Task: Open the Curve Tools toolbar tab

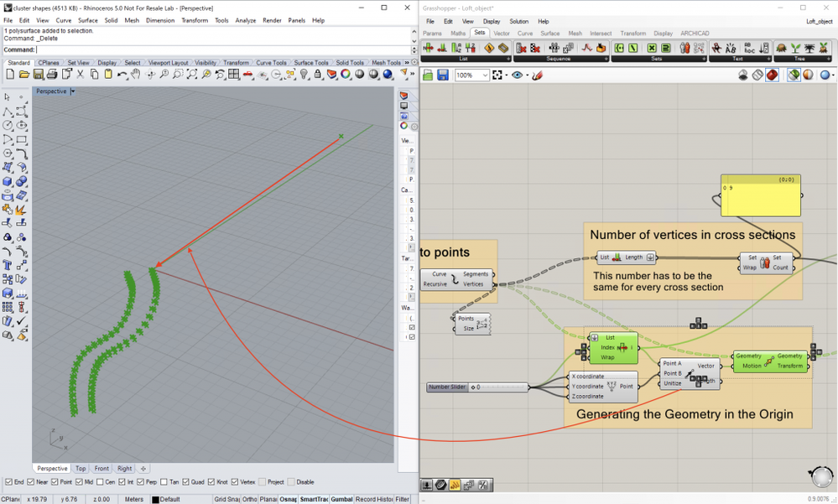Action: click(271, 63)
